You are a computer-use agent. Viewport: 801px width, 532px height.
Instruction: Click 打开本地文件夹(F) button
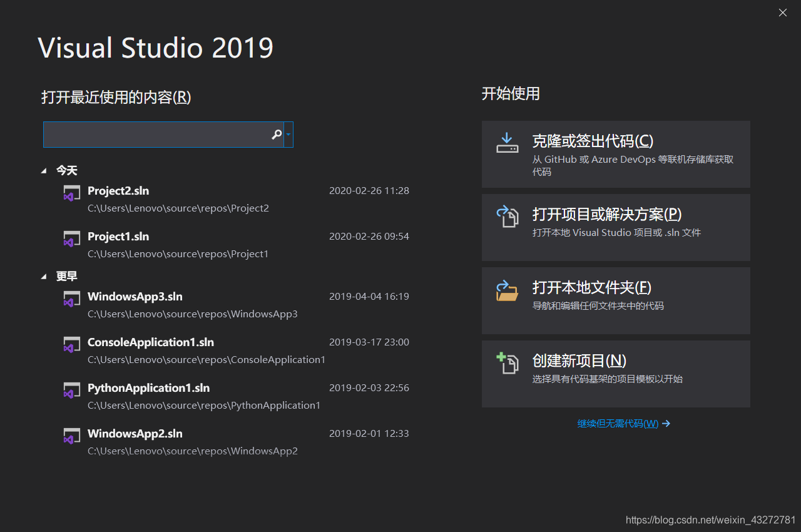(616, 300)
